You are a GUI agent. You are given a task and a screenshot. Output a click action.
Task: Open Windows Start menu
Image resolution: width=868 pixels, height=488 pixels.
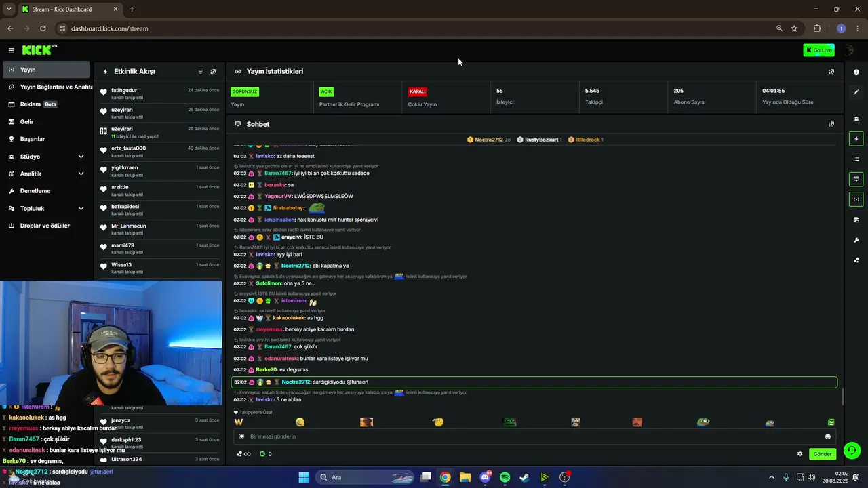pos(304,477)
